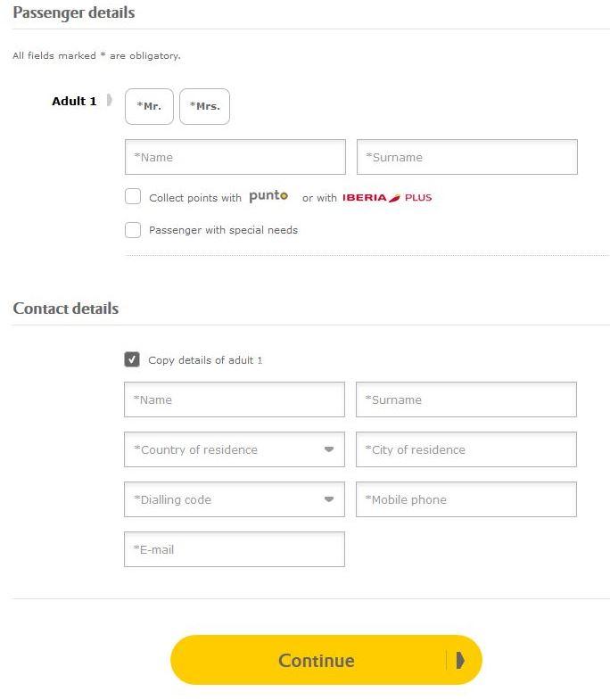Expand the Dialling code dropdown
The height and width of the screenshot is (700, 610).
[x=235, y=499]
